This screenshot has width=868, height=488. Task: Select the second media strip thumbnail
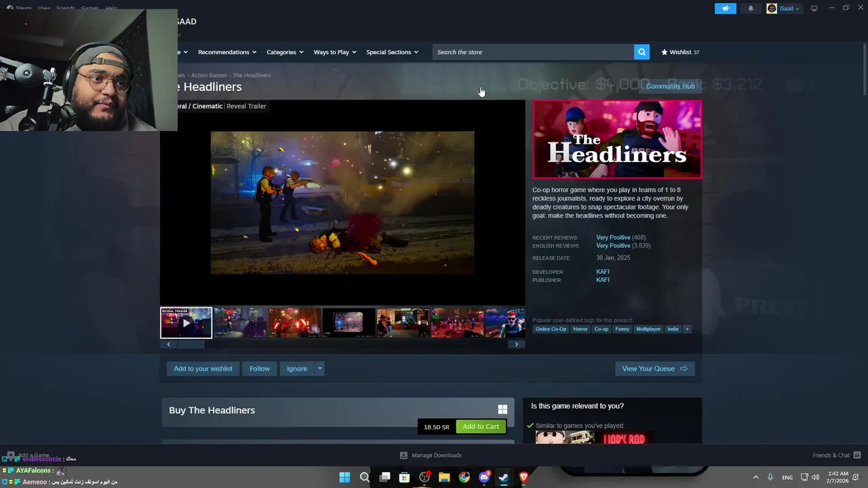pos(240,323)
